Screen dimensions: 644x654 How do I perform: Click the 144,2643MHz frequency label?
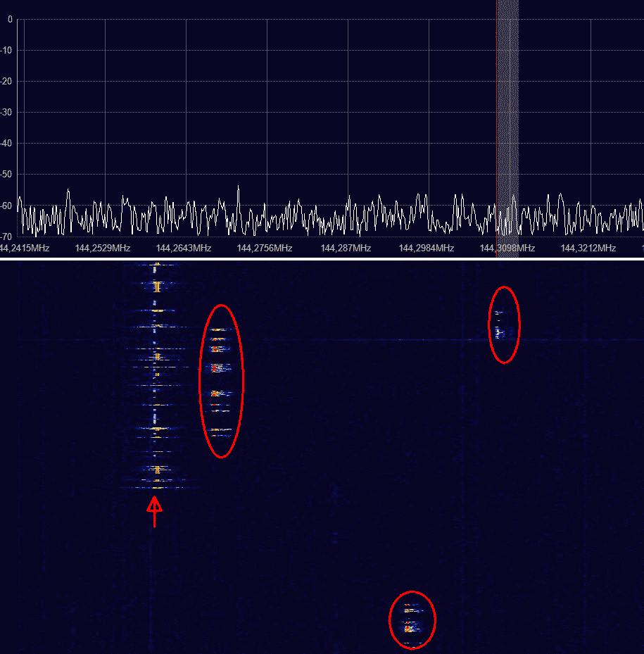(184, 249)
